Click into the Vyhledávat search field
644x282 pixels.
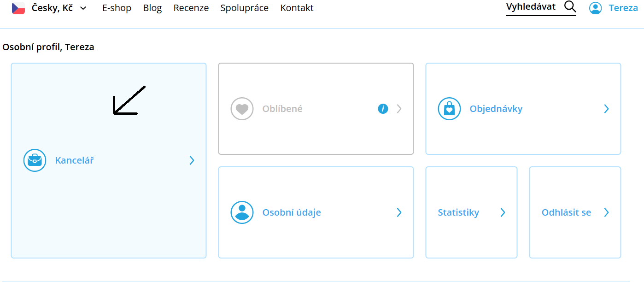[x=531, y=7]
